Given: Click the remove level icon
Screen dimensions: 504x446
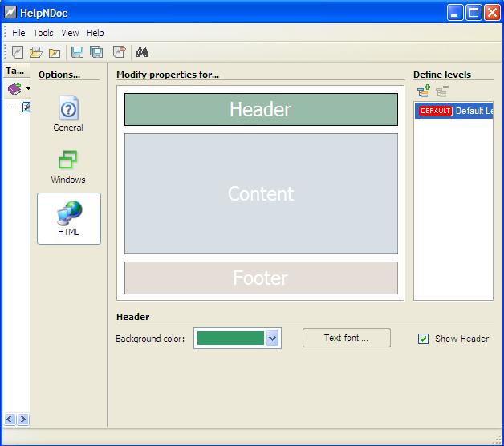Looking at the screenshot, I should click(442, 91).
